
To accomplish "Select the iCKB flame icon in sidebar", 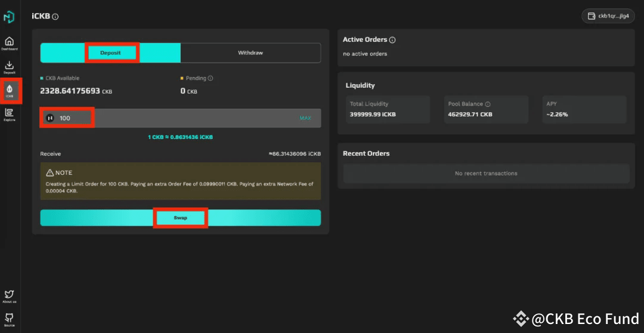I will click(x=10, y=90).
